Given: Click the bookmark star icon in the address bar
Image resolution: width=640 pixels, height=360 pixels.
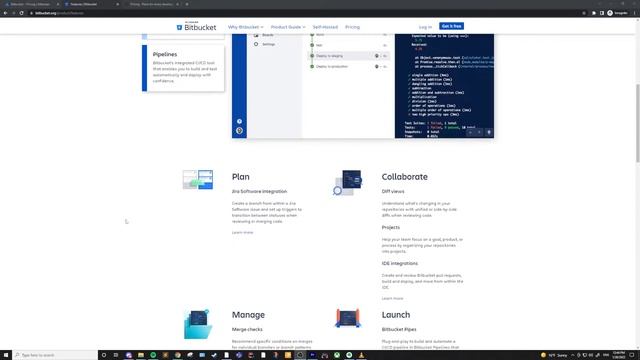Looking at the screenshot, I should pyautogui.click(x=584, y=13).
